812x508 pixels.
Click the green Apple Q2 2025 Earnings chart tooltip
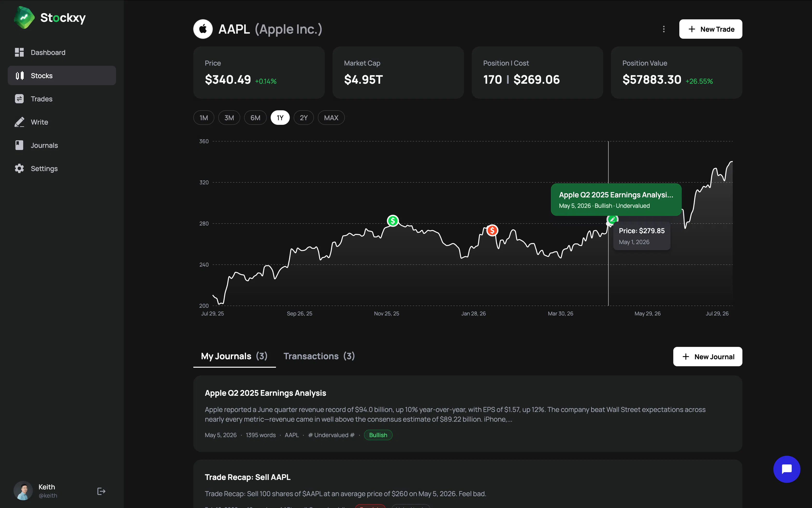[616, 200]
